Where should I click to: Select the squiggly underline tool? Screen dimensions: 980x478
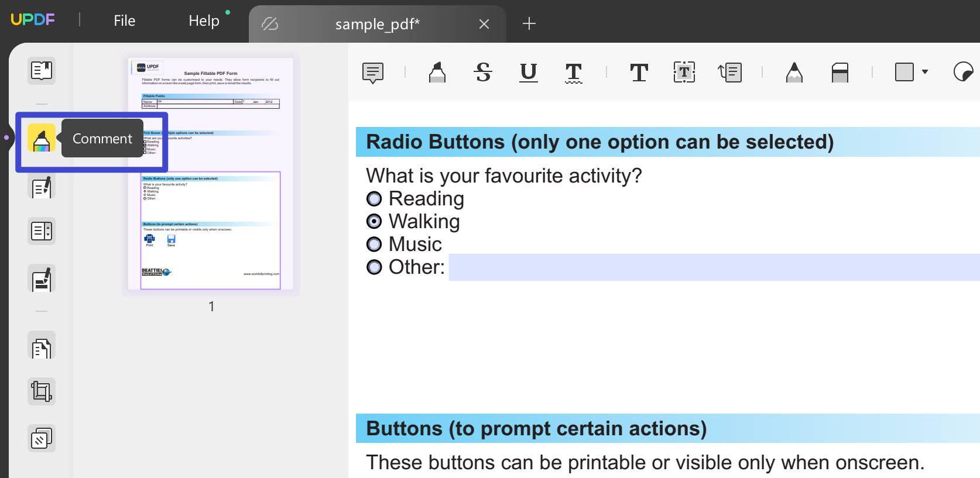coord(574,73)
